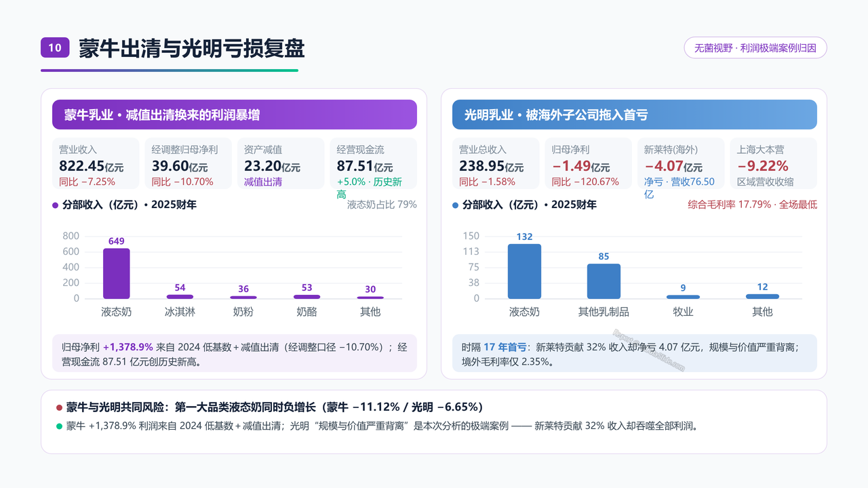Click 经营现金流 value 87.51亿元

point(365,167)
